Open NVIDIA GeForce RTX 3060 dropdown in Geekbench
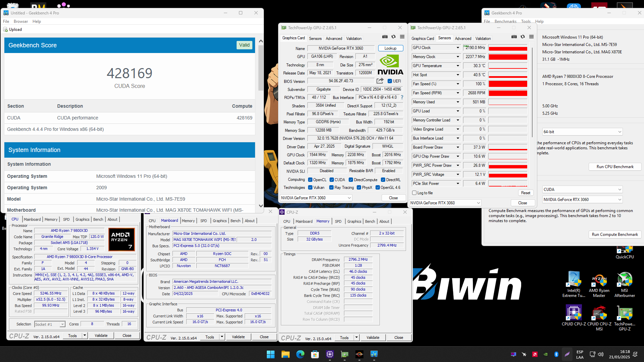644x362 pixels. click(x=582, y=200)
